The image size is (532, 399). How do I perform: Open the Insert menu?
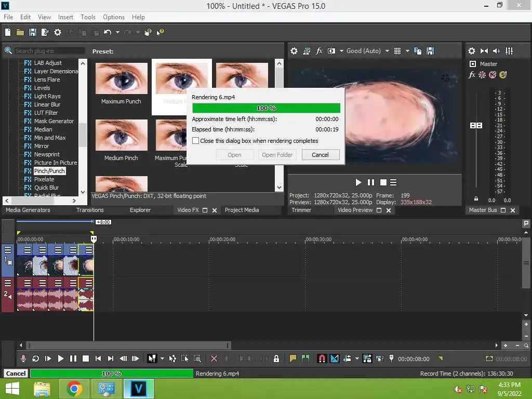click(x=65, y=17)
